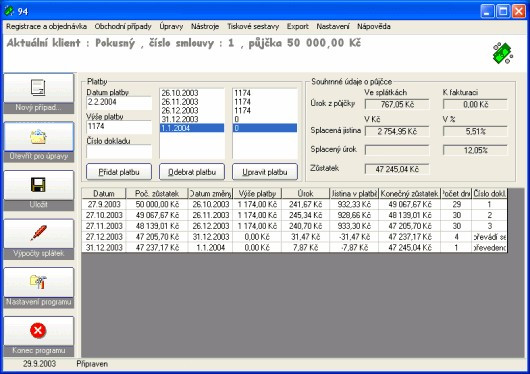
Task: Focus the Výše platby input field
Action: coord(119,127)
